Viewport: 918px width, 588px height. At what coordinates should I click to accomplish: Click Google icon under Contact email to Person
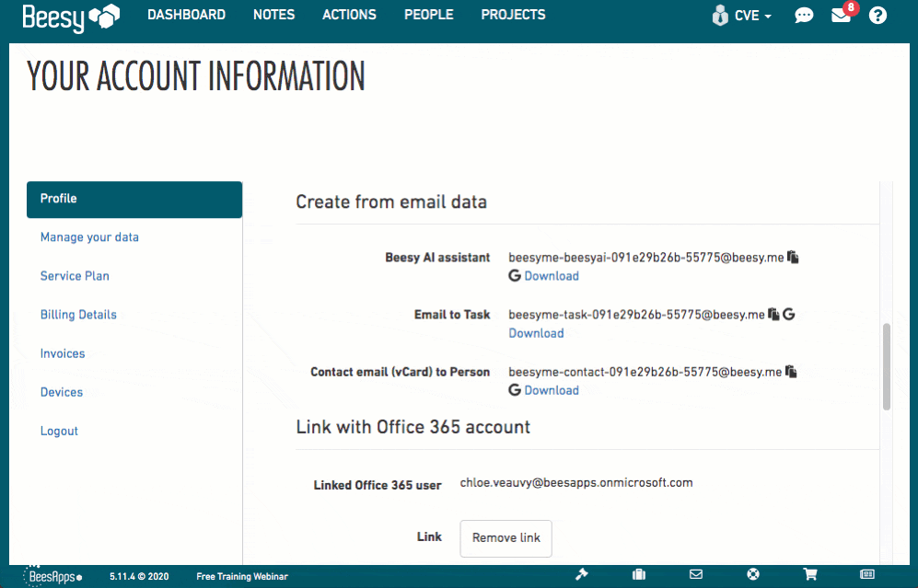(514, 389)
